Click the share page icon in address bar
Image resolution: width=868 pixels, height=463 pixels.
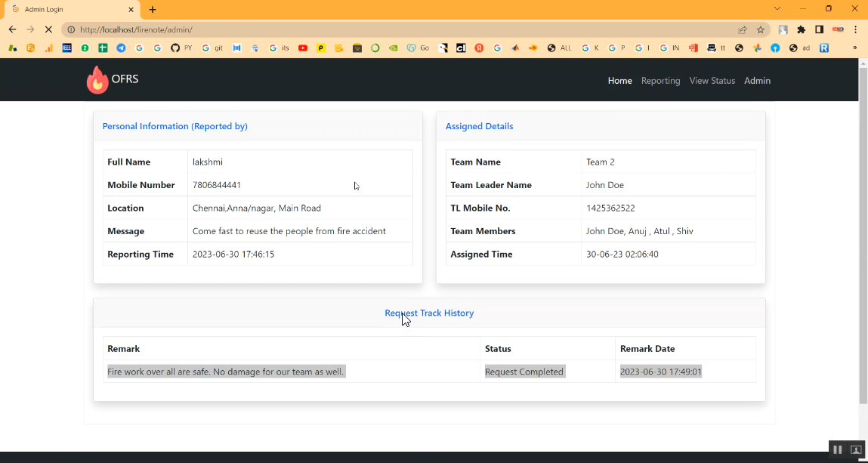(743, 29)
